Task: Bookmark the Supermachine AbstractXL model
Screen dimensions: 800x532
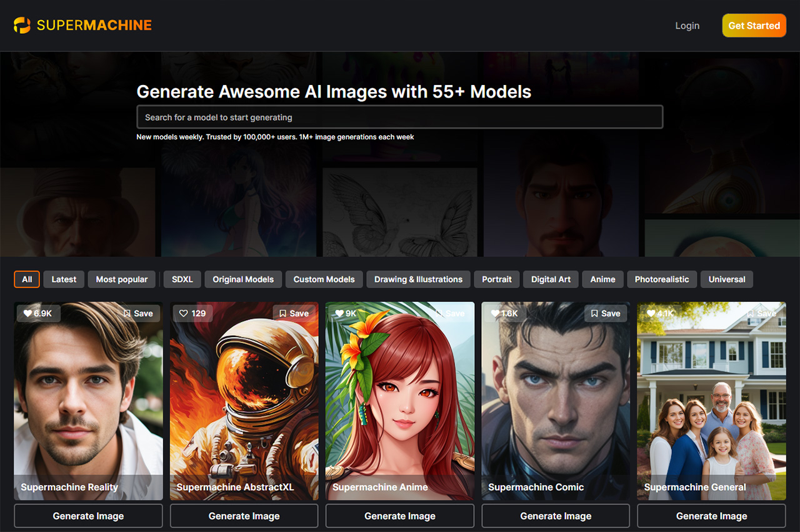Action: point(294,313)
